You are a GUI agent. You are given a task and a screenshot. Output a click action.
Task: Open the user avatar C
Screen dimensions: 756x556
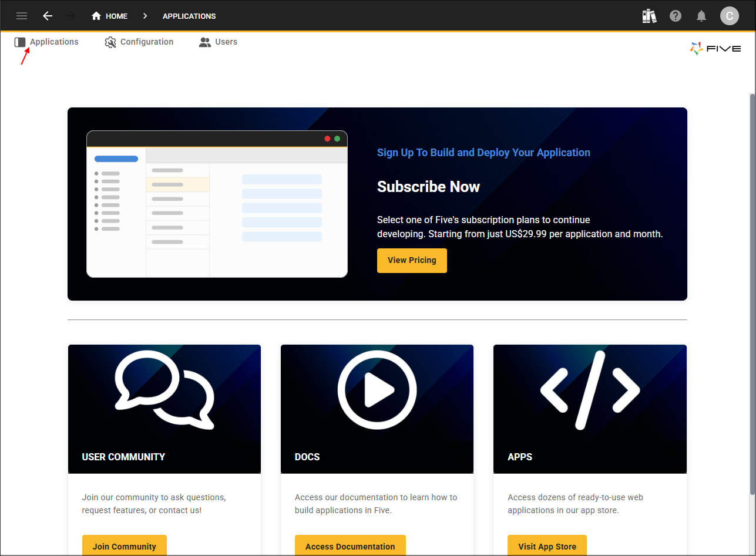tap(730, 16)
